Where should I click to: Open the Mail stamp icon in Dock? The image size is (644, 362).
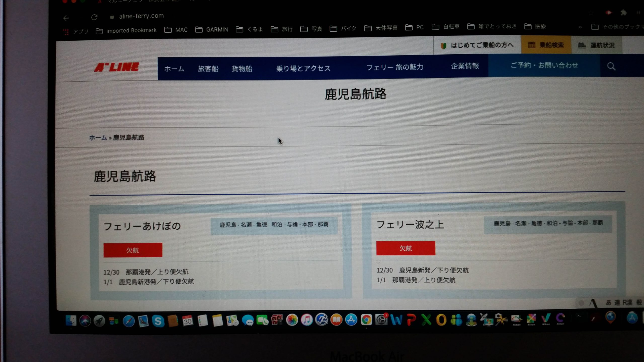pos(143,321)
